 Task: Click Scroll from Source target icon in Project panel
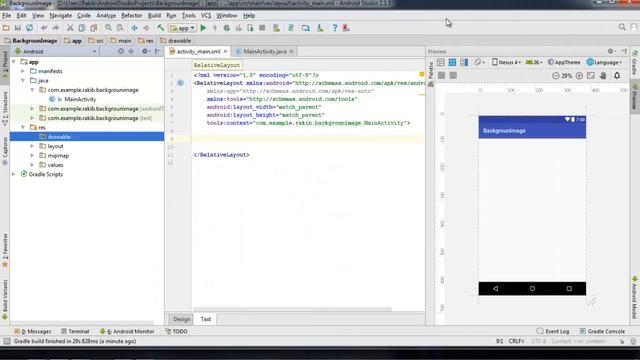pyautogui.click(x=120, y=51)
